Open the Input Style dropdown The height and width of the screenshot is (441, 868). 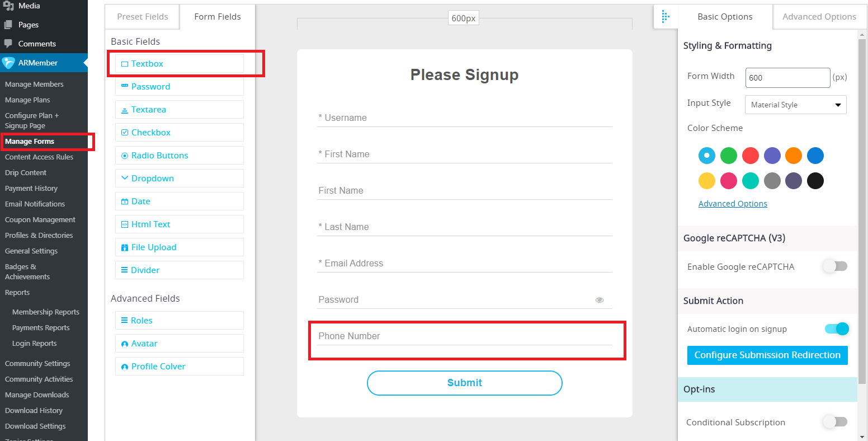pyautogui.click(x=795, y=105)
